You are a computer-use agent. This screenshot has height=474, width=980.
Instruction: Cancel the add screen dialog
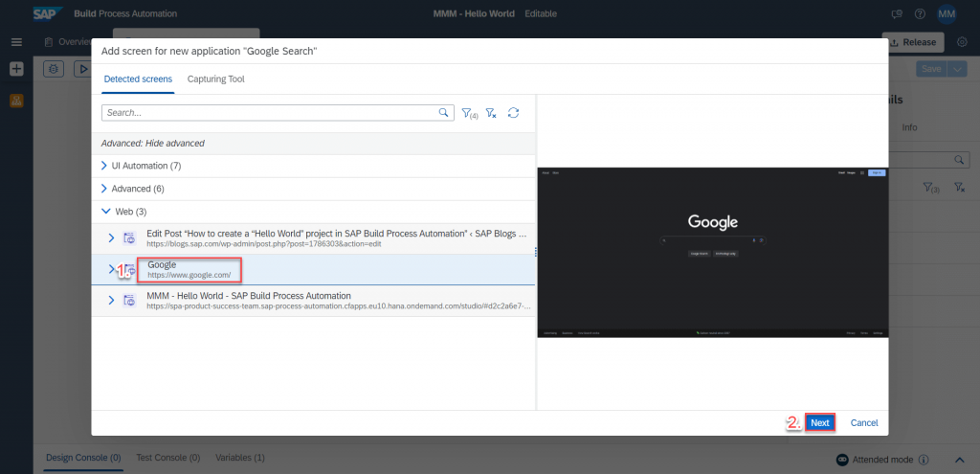pos(864,422)
